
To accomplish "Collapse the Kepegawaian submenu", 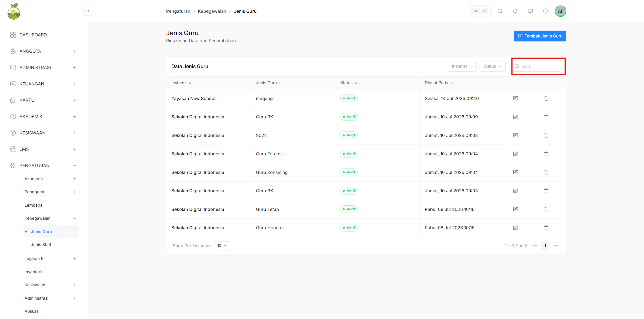I will coord(74,218).
